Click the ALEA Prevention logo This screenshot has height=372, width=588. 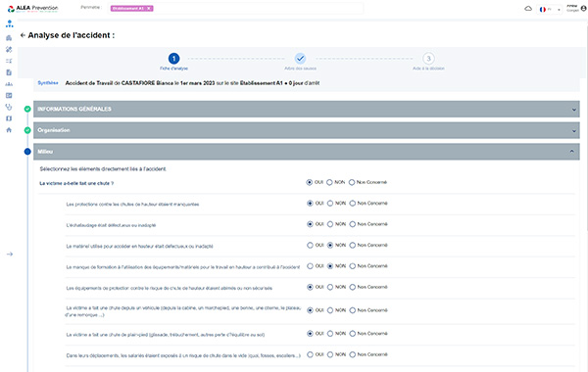[33, 8]
